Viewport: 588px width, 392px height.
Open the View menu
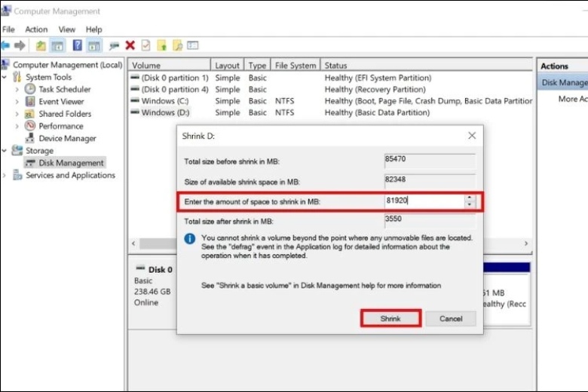tap(67, 29)
